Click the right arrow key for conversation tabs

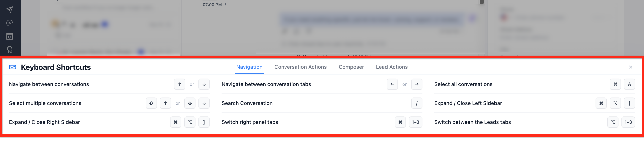point(417,84)
